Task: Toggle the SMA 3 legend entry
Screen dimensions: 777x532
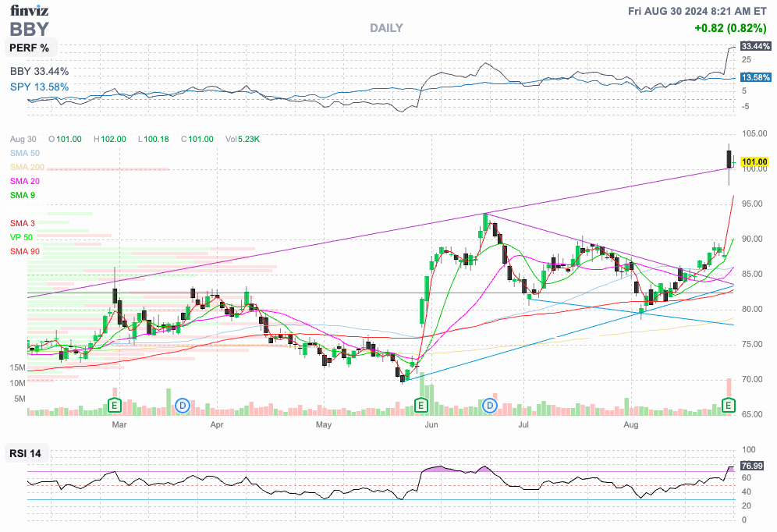Action: [23, 223]
